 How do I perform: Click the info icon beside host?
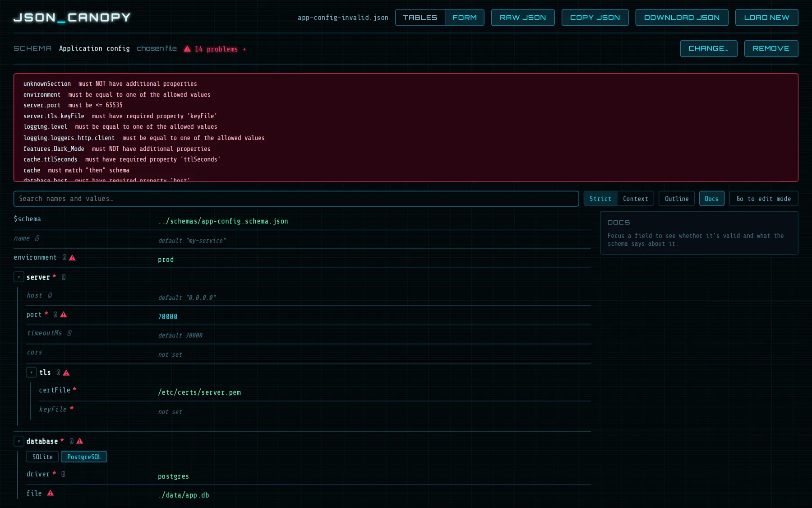click(x=50, y=295)
